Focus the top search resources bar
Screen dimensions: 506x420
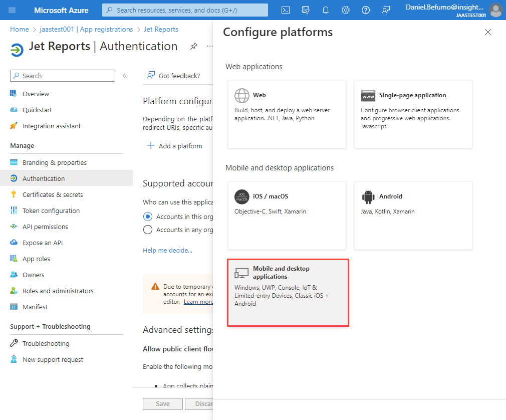click(185, 10)
